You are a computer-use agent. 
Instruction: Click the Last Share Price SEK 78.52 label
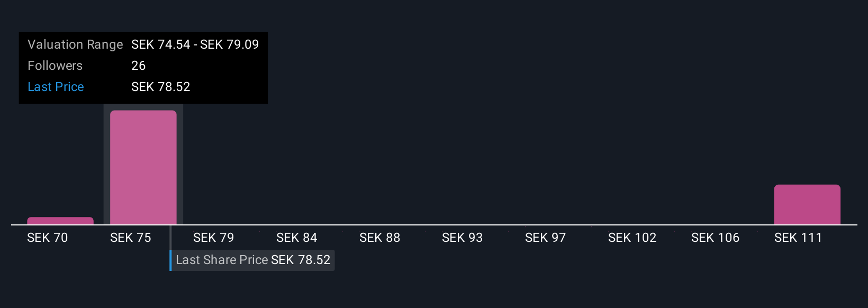253,260
